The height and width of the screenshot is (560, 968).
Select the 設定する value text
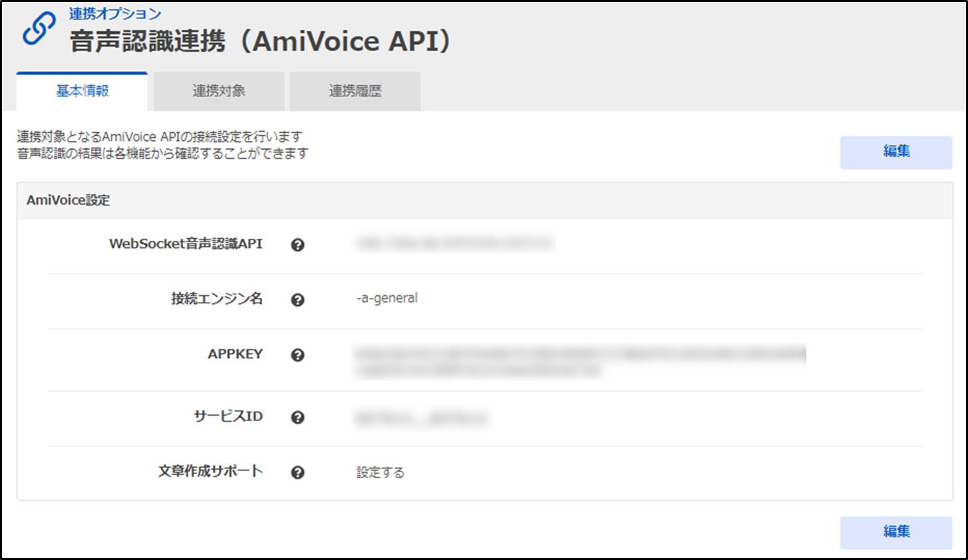(x=381, y=473)
